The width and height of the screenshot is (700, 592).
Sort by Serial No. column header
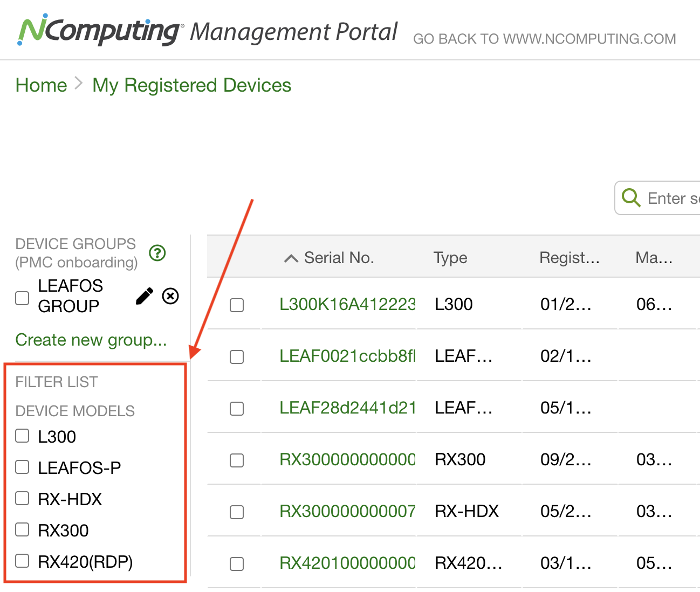tap(339, 258)
